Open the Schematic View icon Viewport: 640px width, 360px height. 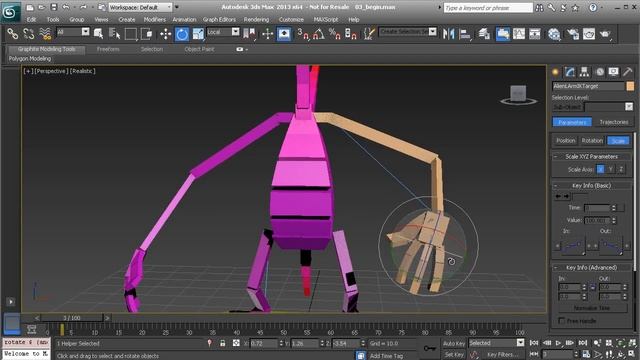pos(535,33)
